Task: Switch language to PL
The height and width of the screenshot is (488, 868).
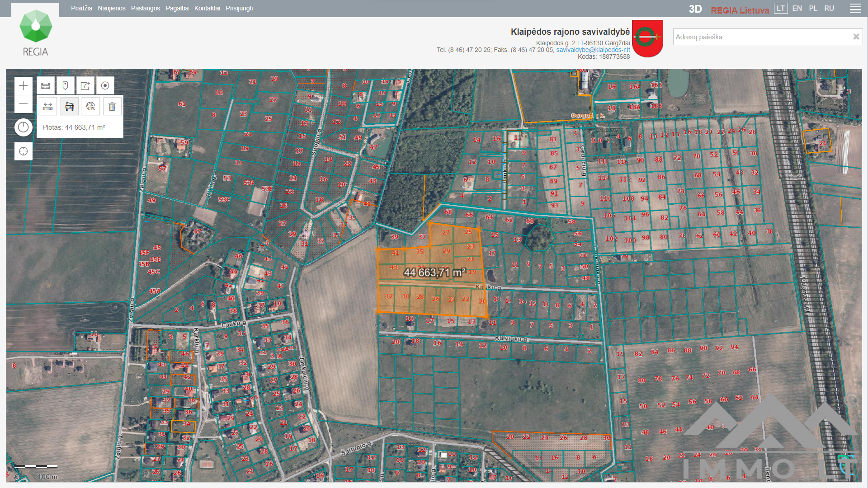Action: pyautogui.click(x=813, y=8)
